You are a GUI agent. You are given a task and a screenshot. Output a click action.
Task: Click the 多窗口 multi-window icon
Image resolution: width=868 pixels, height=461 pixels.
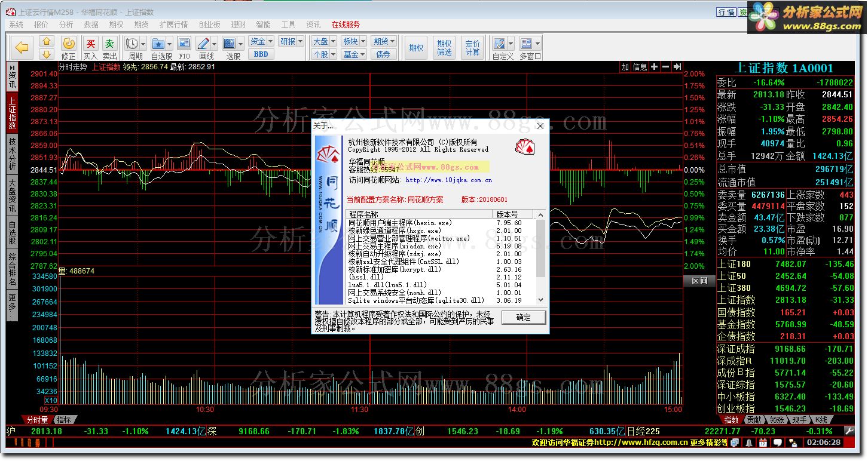point(526,44)
